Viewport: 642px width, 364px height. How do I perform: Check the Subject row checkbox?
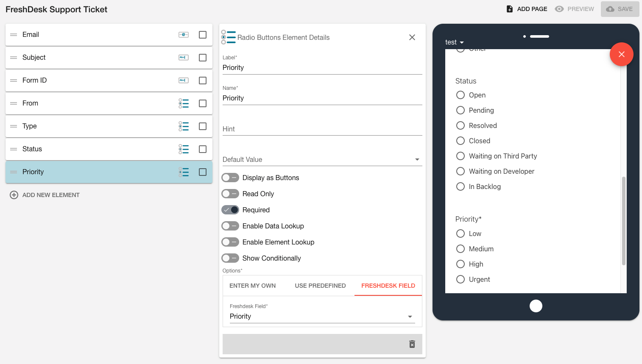coord(203,58)
